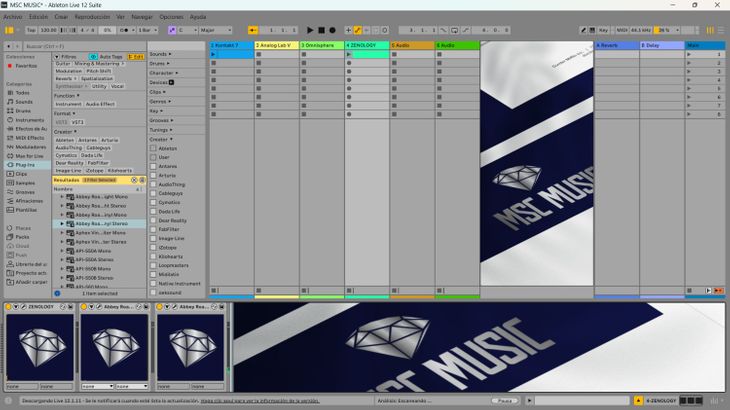The height and width of the screenshot is (410, 730).
Task: Select the Plug-Ins category
Action: [25, 165]
